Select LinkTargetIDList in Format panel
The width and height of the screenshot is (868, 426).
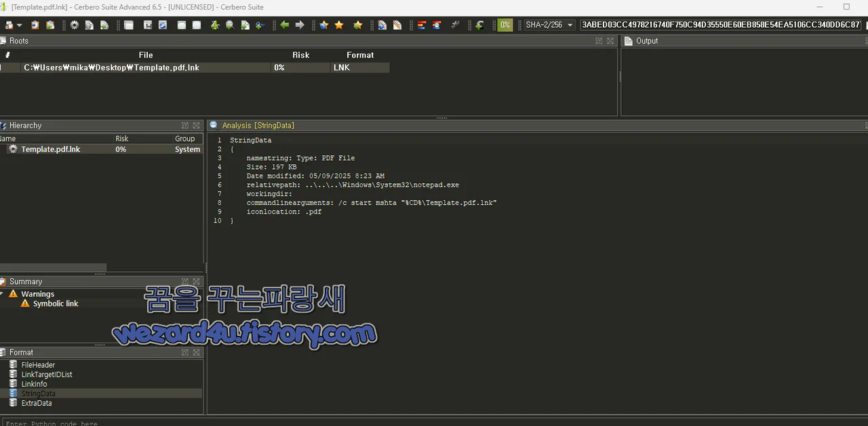coord(47,374)
